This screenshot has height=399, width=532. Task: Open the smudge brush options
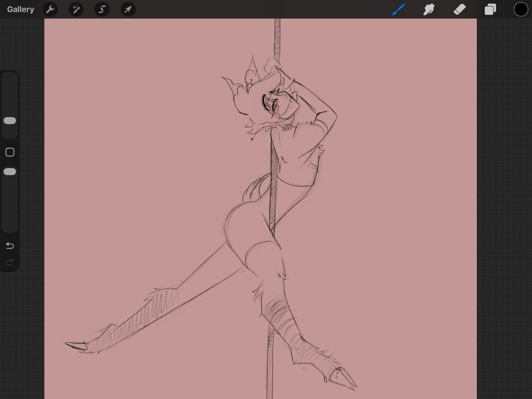[428, 9]
